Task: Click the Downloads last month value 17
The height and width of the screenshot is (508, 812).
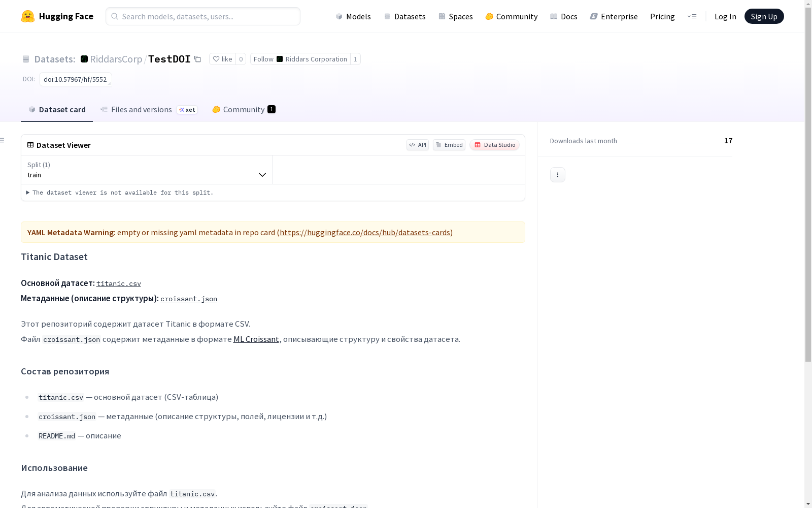Action: 728,141
